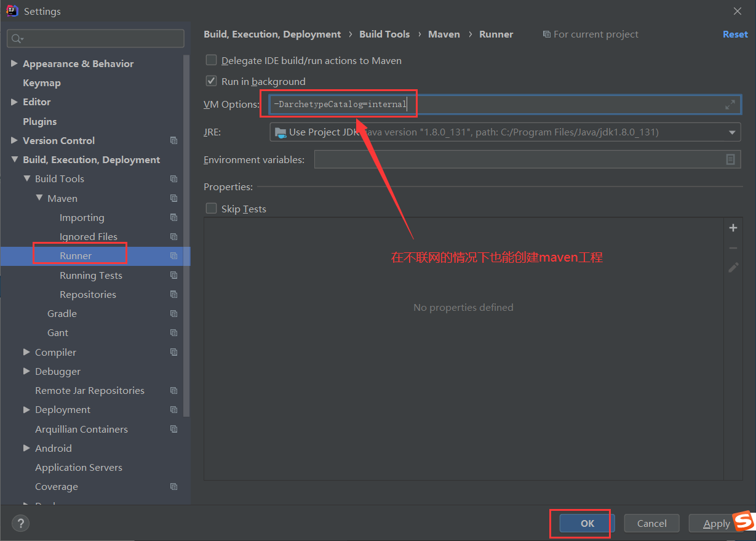This screenshot has width=756, height=541.
Task: Click the Environment variables input field
Action: point(527,159)
